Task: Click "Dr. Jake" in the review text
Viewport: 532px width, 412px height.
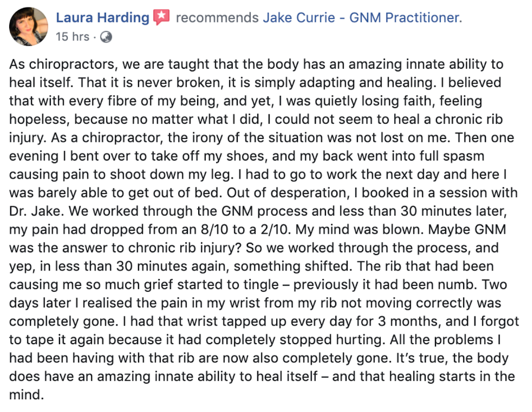Action: click(36, 211)
